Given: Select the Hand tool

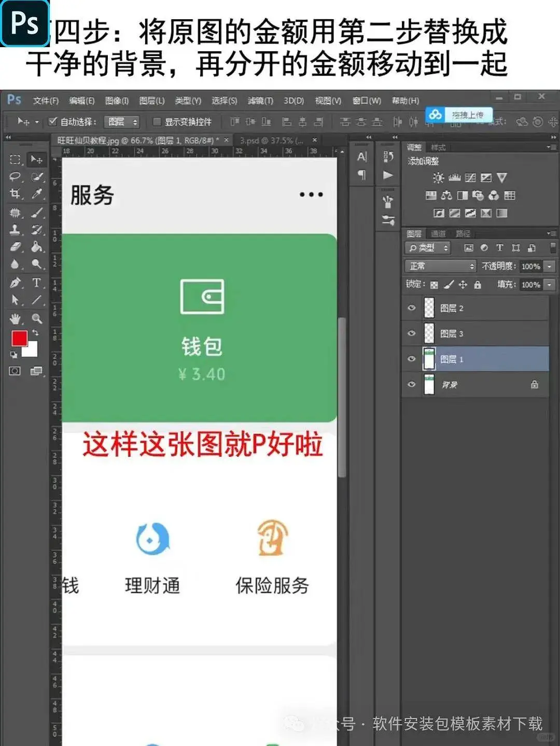Looking at the screenshot, I should [15, 318].
